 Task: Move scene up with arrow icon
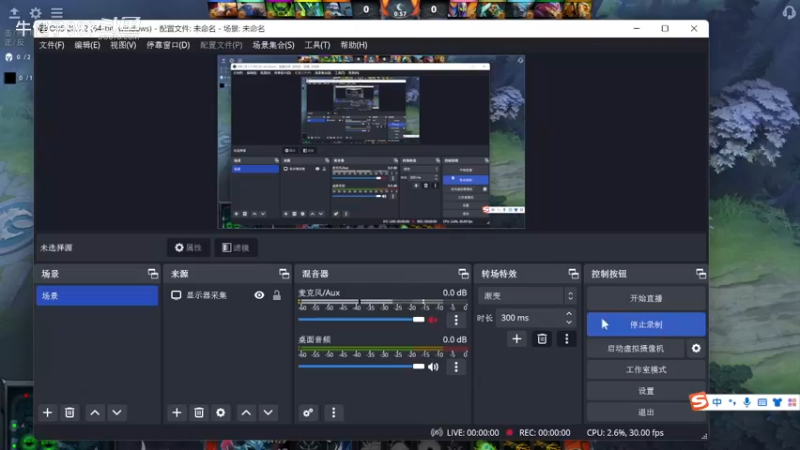(95, 412)
